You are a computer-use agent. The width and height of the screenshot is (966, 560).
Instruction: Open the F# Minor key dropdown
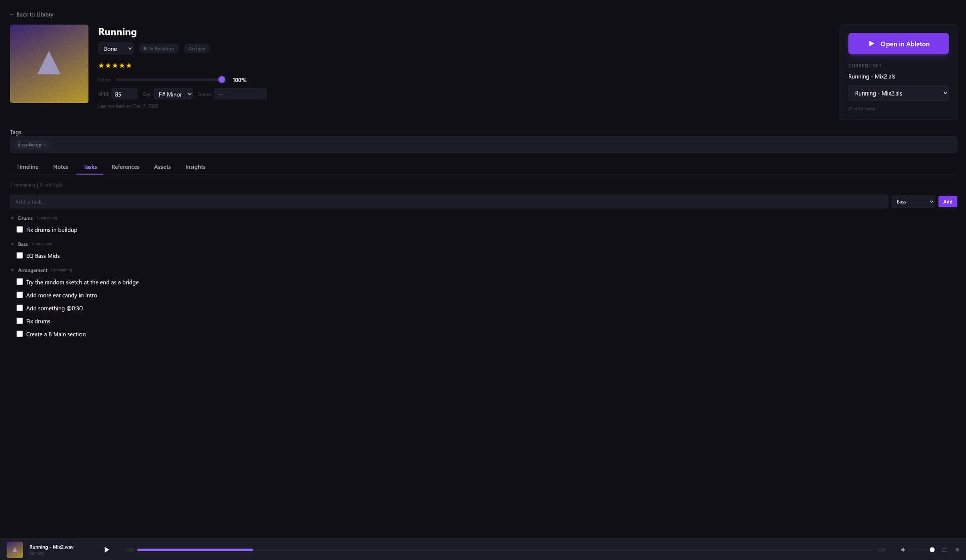[x=174, y=94]
